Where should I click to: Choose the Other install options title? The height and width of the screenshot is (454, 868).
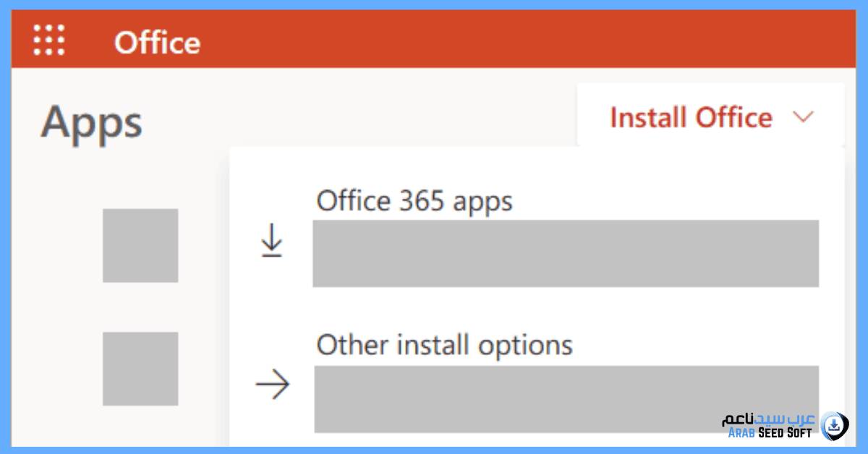(x=444, y=345)
